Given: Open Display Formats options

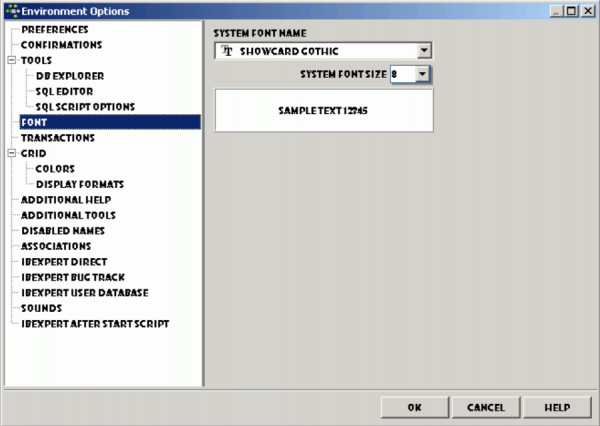Looking at the screenshot, I should [x=80, y=184].
